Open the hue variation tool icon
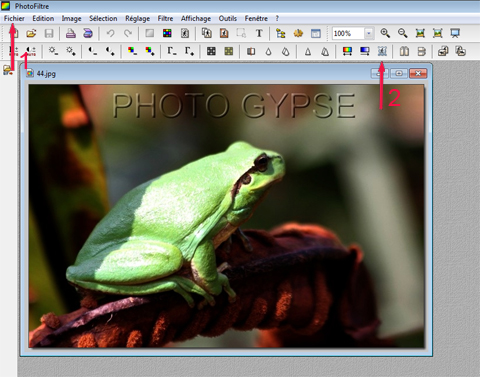Screen dimensions: 480x377 pyautogui.click(x=347, y=51)
